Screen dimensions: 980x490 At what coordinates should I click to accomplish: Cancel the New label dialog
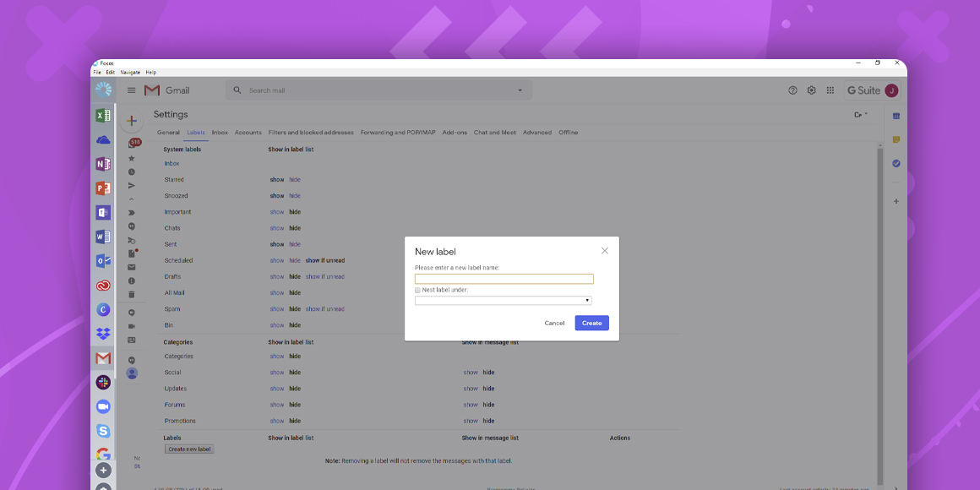pyautogui.click(x=554, y=323)
